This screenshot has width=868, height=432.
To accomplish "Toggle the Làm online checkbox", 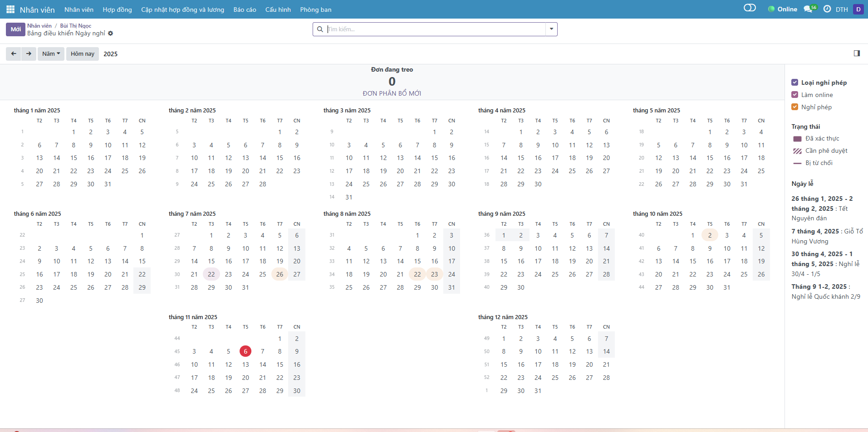I will click(x=794, y=95).
